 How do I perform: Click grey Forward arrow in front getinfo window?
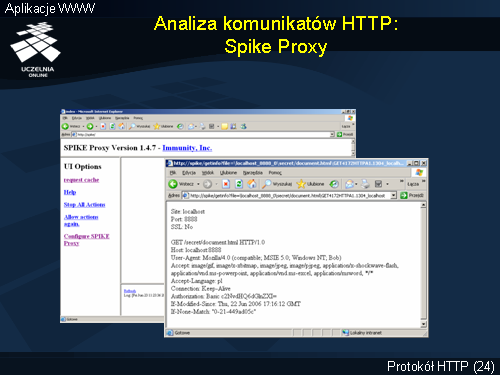pyautogui.click(x=207, y=184)
